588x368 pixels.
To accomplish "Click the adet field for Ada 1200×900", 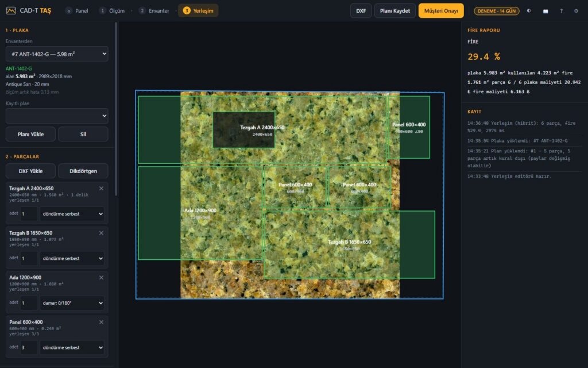I will tap(29, 302).
